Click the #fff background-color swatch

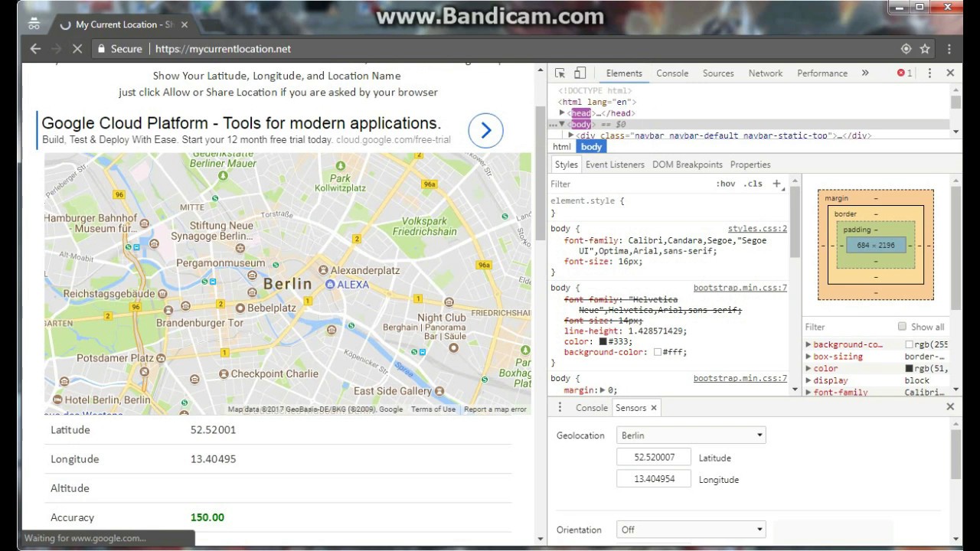pos(658,353)
